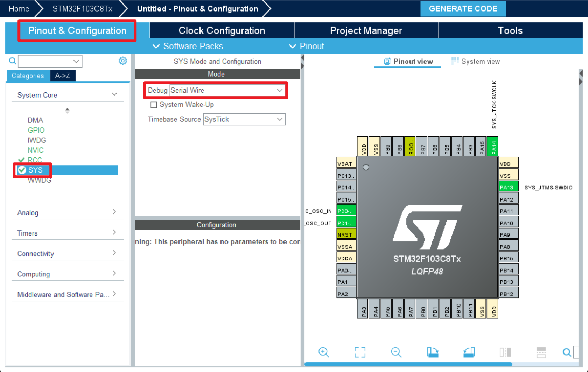Select RCC in System Core list

coord(35,160)
